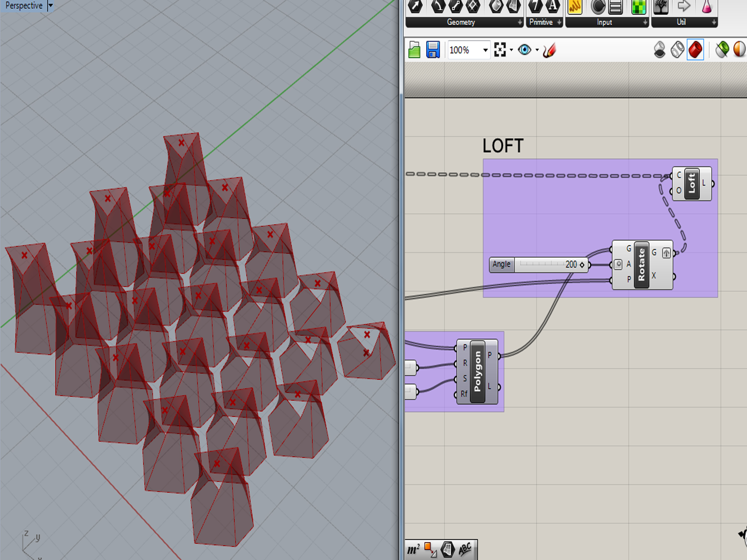Viewport: 747px width, 560px height.
Task: Toggle the degrees modifier on Rotate A input
Action: tap(618, 264)
